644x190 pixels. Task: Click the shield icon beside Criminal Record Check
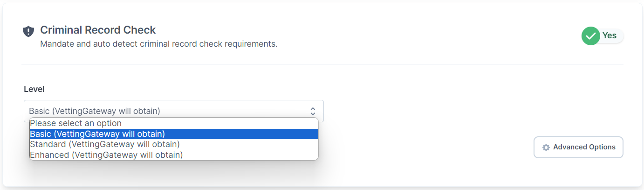point(28,31)
